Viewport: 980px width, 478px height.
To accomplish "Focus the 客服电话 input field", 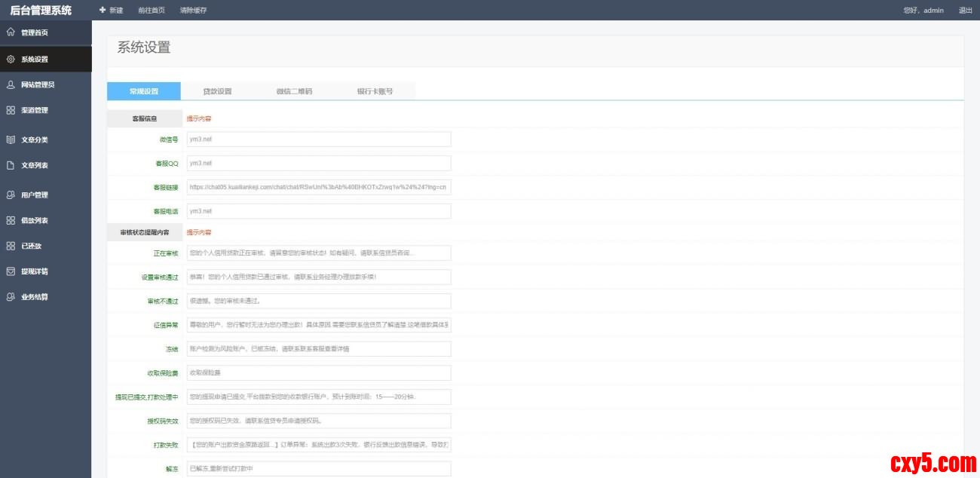I will tap(319, 211).
